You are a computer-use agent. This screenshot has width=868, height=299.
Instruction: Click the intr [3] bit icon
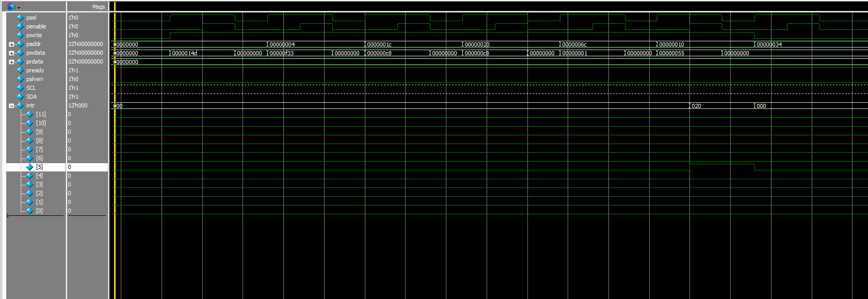[x=29, y=184]
